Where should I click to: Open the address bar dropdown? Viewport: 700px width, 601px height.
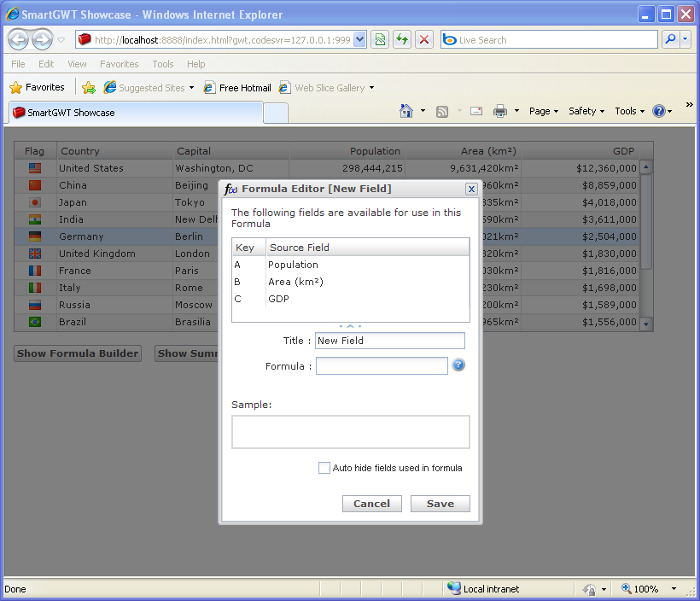360,40
